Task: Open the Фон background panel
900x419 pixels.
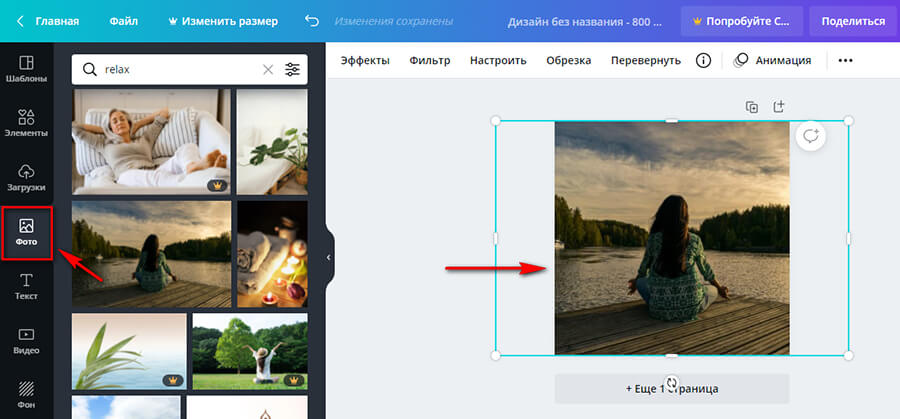Action: tap(26, 395)
